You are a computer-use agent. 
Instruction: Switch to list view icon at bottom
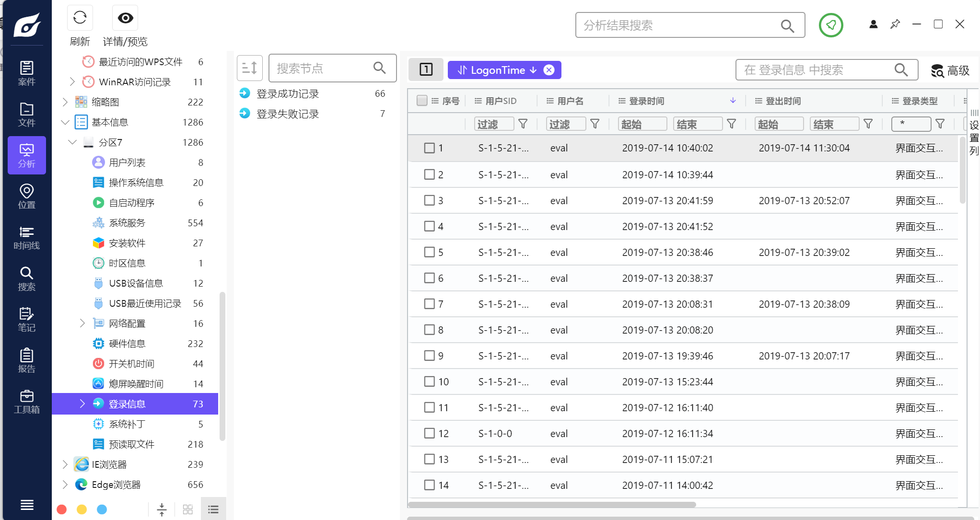click(213, 509)
